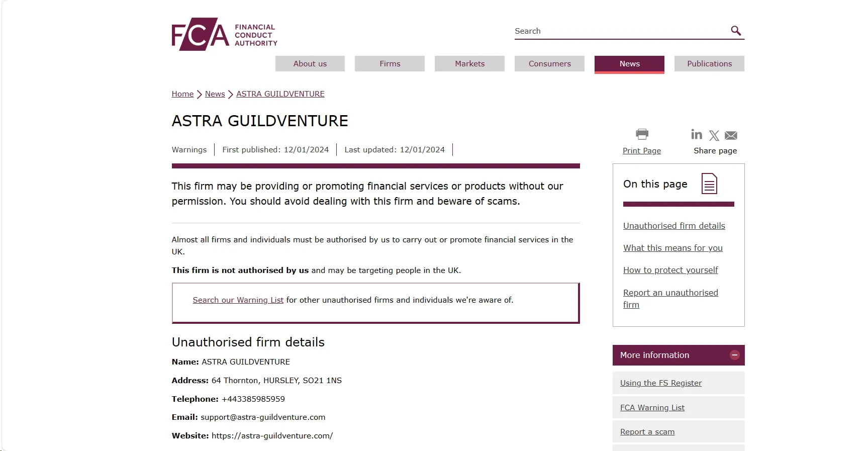Image resolution: width=868 pixels, height=451 pixels.
Task: Open the Firms menu tab
Action: 390,64
